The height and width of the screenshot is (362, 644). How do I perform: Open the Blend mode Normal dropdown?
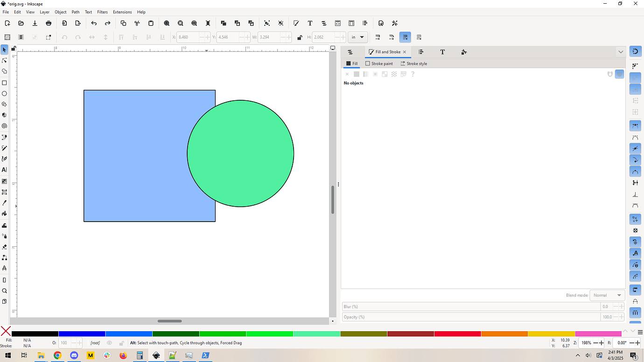[607, 295]
